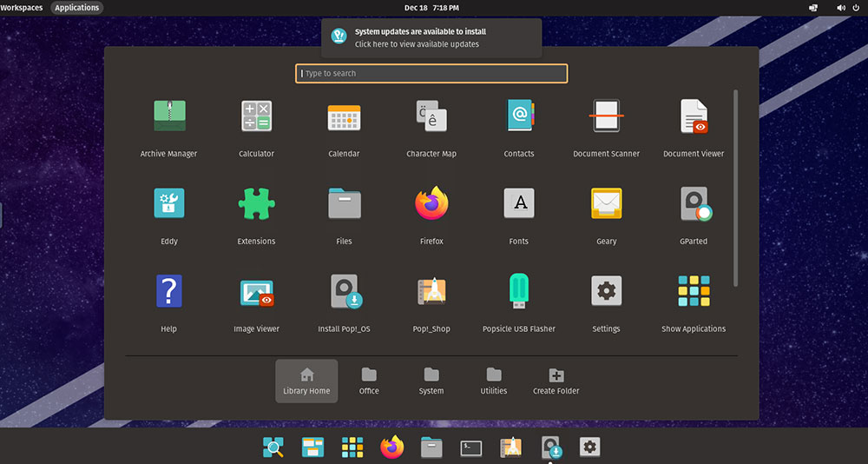Viewport: 868px width, 464px height.
Task: Open Settings from the dock
Action: click(589, 447)
